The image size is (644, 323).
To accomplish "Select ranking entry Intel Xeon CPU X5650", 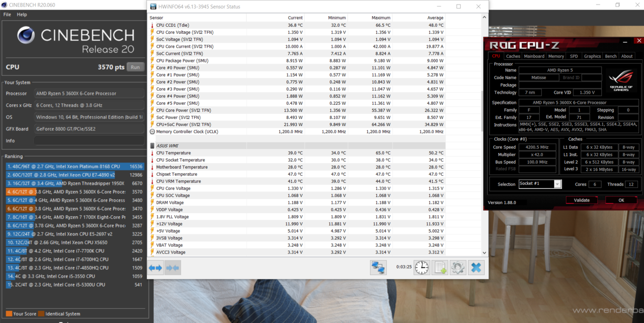I will pos(75,242).
